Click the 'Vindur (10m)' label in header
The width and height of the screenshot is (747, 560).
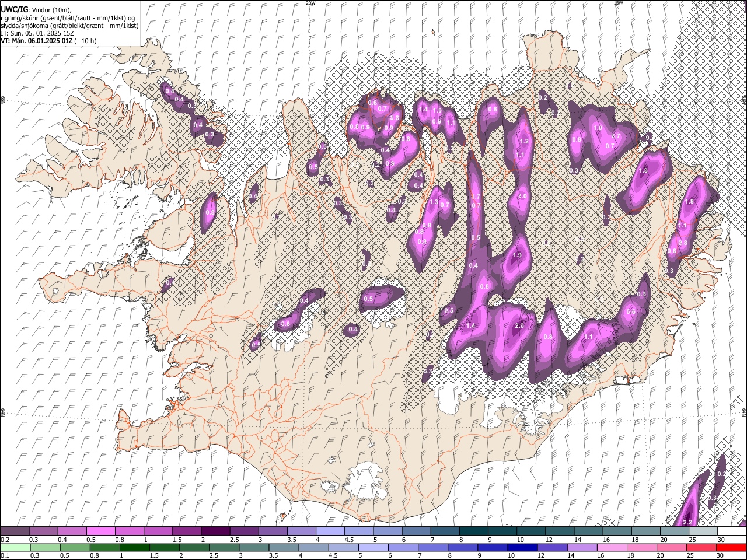coord(50,10)
